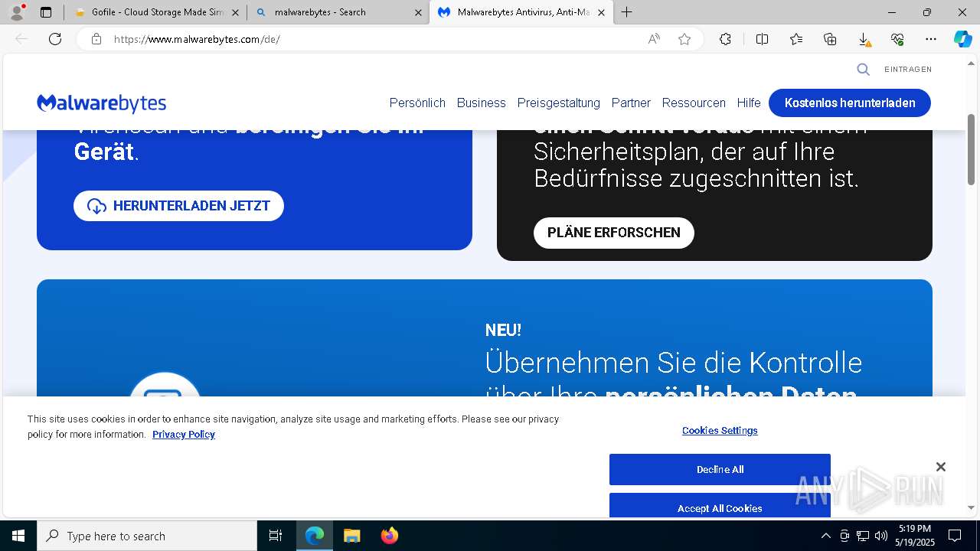Screen dimensions: 980x551
Task: Close the cookie banner X
Action: [x=941, y=467]
